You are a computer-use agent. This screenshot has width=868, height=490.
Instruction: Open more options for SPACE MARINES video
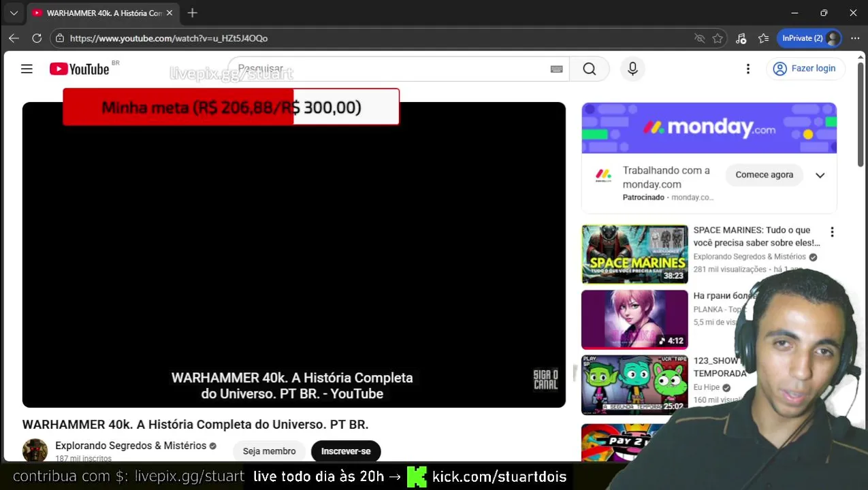pyautogui.click(x=831, y=232)
